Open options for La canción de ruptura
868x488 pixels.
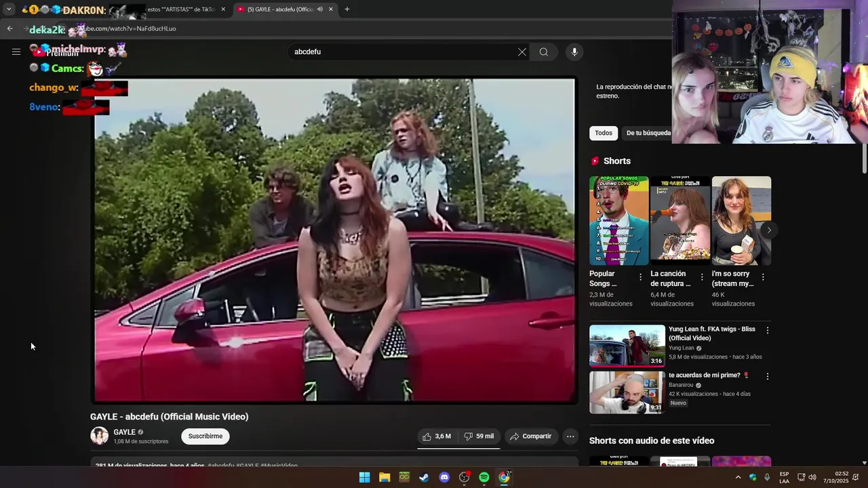click(x=702, y=277)
